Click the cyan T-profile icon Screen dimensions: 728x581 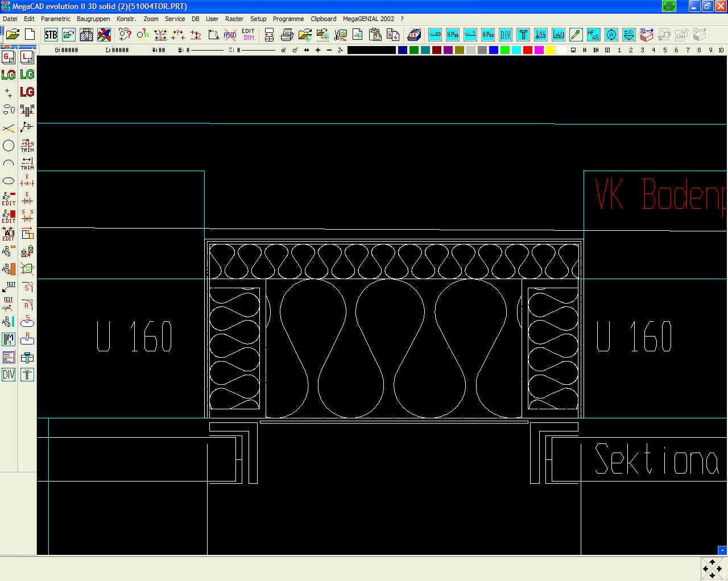(523, 35)
